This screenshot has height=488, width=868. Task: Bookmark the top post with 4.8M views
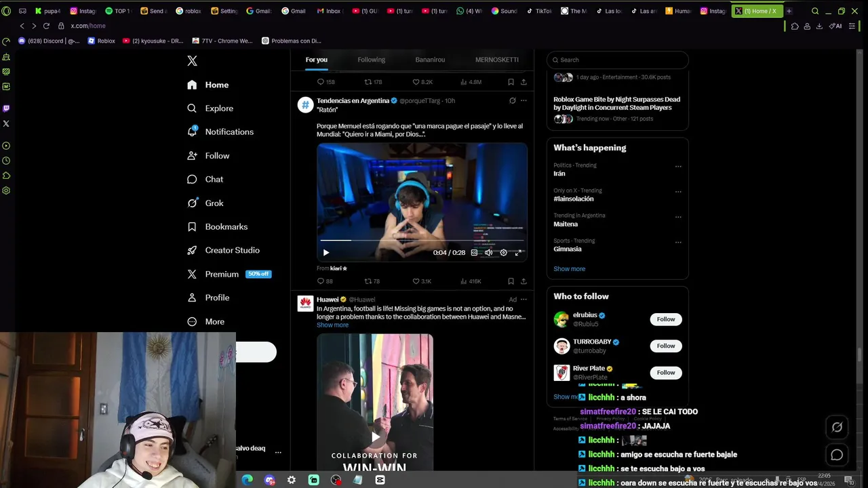[511, 82]
